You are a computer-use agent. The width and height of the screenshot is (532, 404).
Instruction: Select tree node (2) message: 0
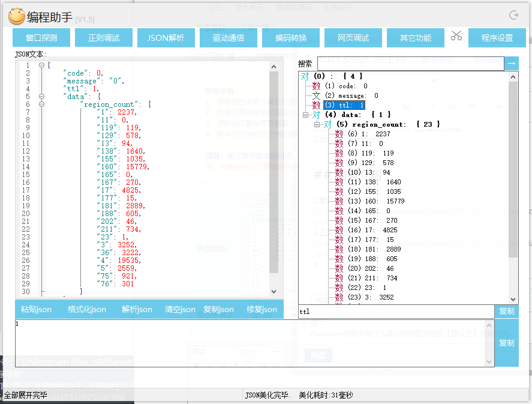351,95
